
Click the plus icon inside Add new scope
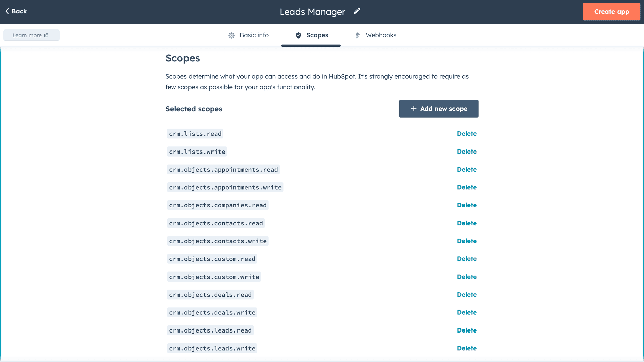coord(414,109)
